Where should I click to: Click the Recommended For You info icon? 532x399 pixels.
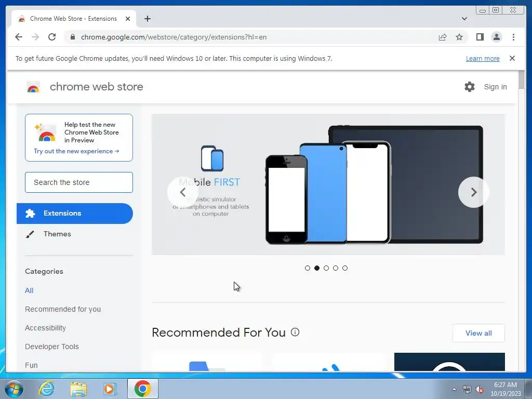tap(295, 332)
